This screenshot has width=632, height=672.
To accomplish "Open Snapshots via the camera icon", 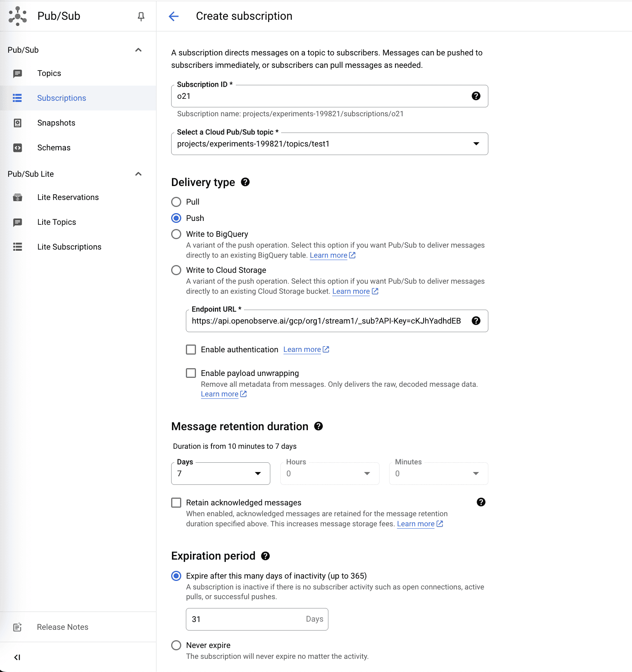I will [18, 122].
